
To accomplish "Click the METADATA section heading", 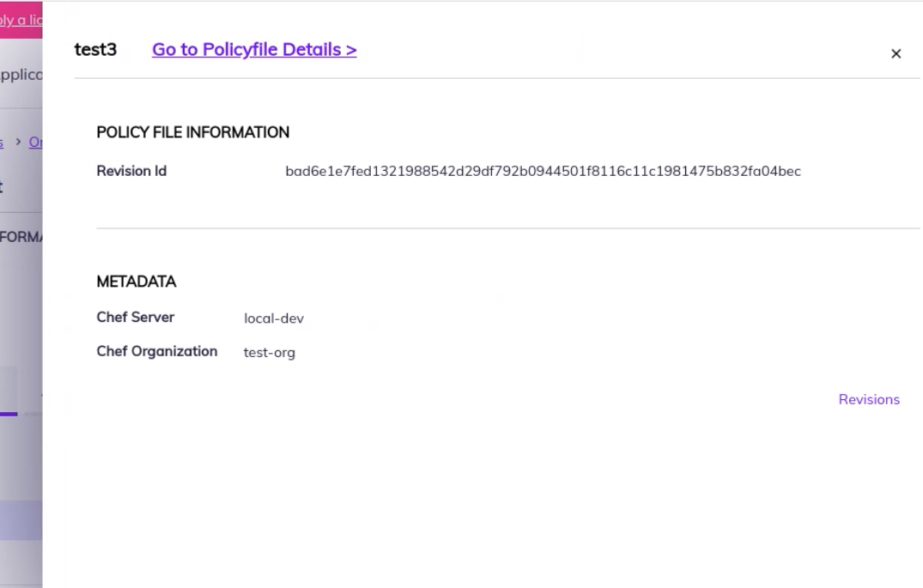I will 137,282.
